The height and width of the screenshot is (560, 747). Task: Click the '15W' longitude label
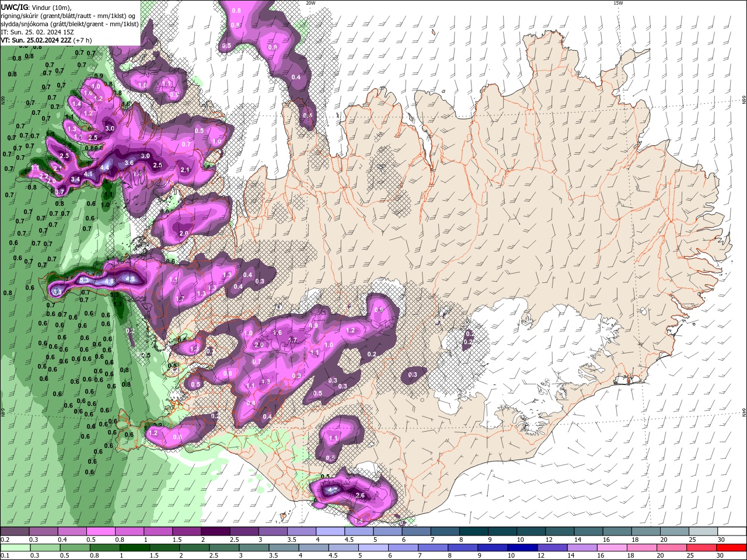pyautogui.click(x=618, y=3)
